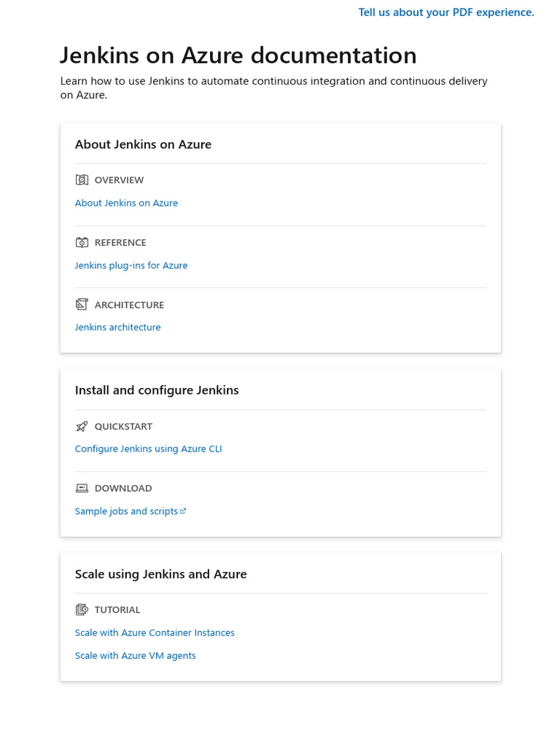This screenshot has height=747, width=560.
Task: Click the 'Jenkins on Azure documentation' title
Action: pyautogui.click(x=238, y=55)
